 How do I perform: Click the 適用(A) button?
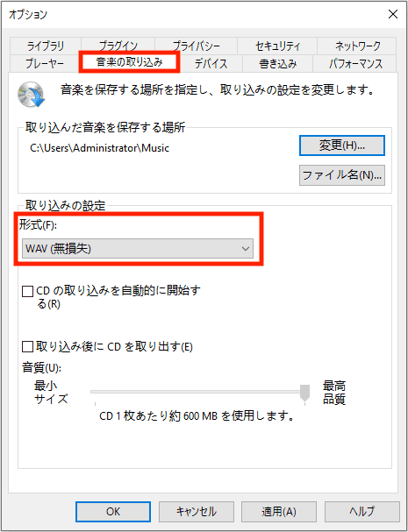[278, 512]
